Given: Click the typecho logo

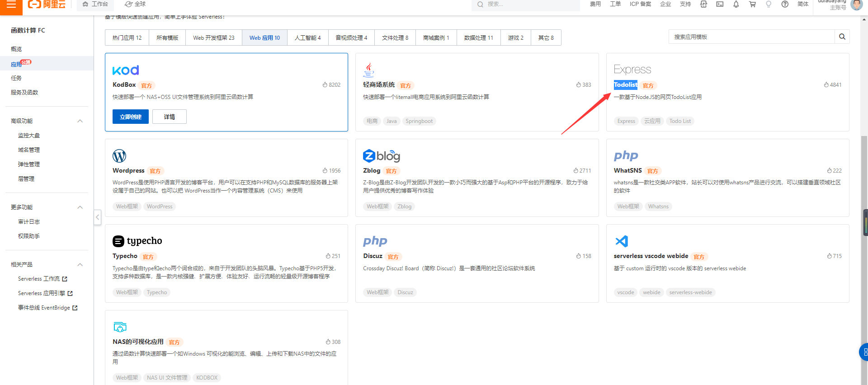Looking at the screenshot, I should [137, 241].
